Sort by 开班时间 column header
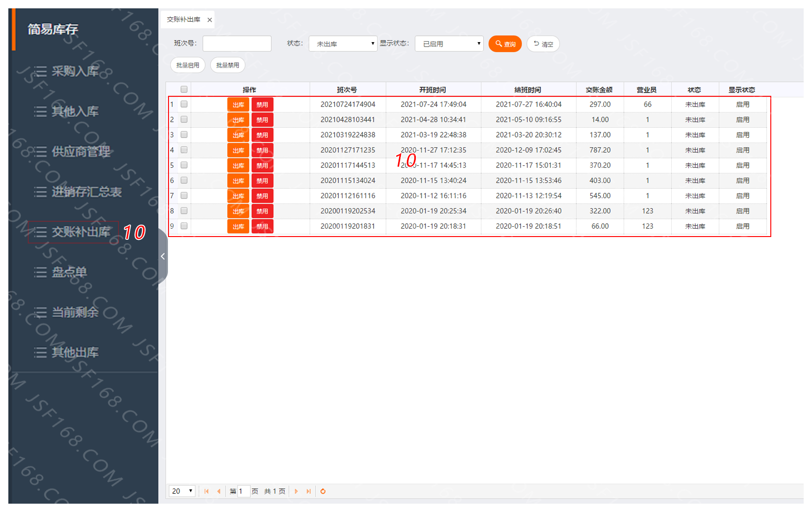The image size is (812, 512). pos(433,90)
